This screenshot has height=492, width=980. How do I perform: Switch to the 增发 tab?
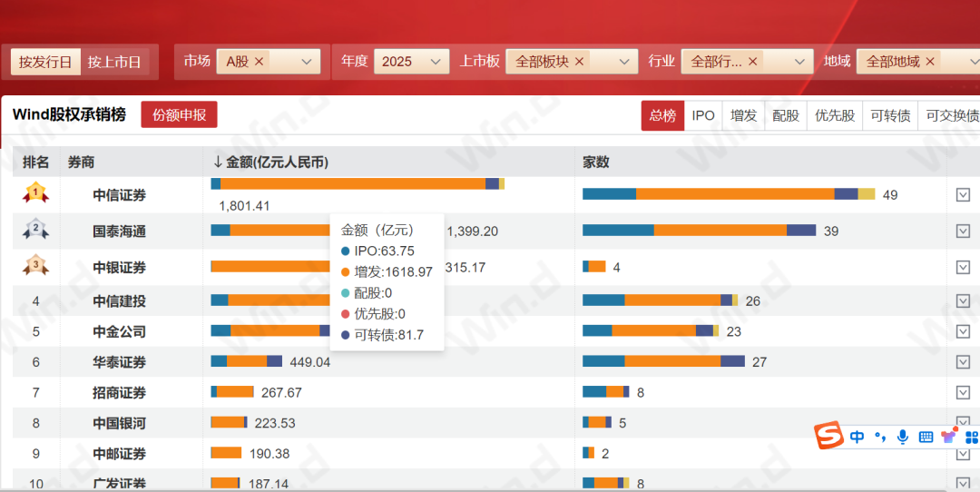(x=744, y=115)
